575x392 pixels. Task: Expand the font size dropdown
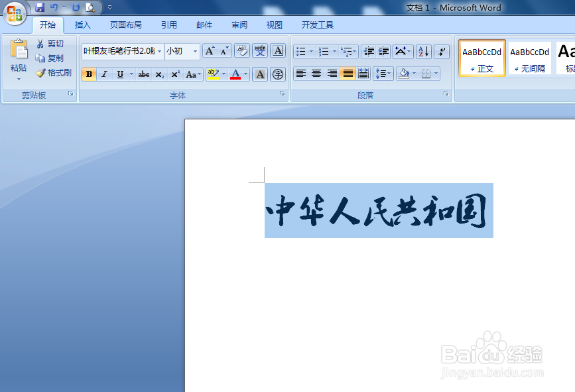[x=195, y=51]
